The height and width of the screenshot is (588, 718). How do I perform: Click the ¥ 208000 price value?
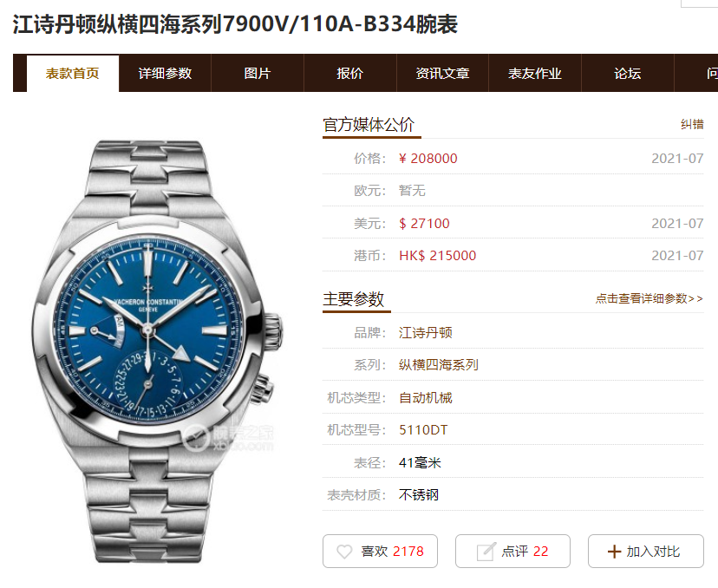tap(428, 159)
